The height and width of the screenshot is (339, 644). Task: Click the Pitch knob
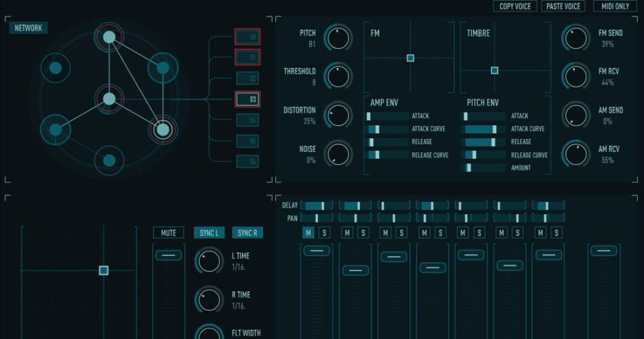(x=338, y=38)
